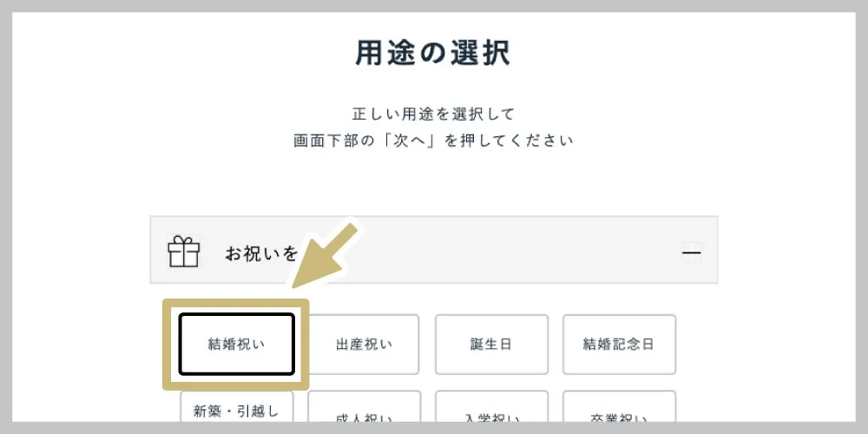
Task: Toggle the お祝いを section label
Action: pyautogui.click(x=261, y=253)
